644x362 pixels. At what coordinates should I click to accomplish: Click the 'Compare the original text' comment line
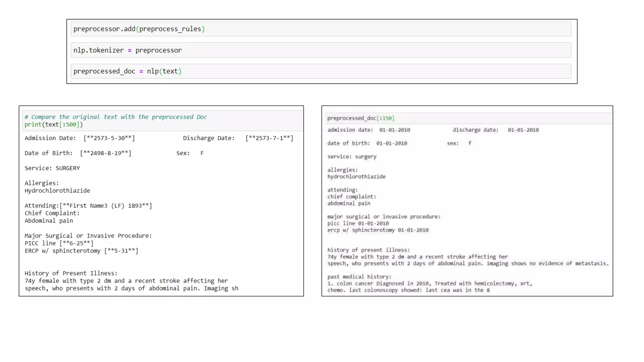tap(116, 117)
